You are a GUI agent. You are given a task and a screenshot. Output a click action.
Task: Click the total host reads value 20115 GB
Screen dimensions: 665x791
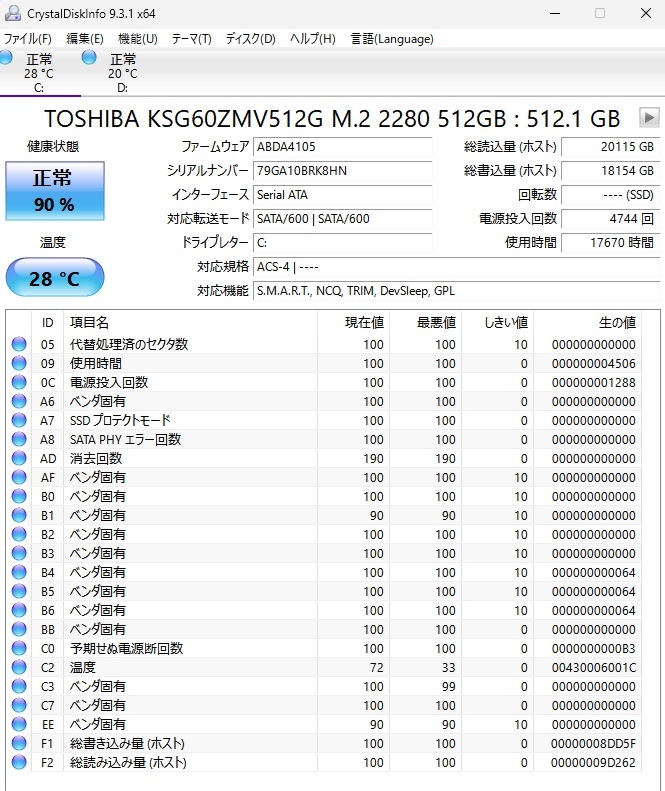point(611,147)
